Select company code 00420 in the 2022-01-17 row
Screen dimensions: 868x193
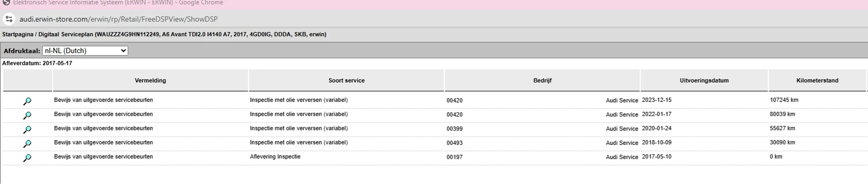(x=455, y=115)
